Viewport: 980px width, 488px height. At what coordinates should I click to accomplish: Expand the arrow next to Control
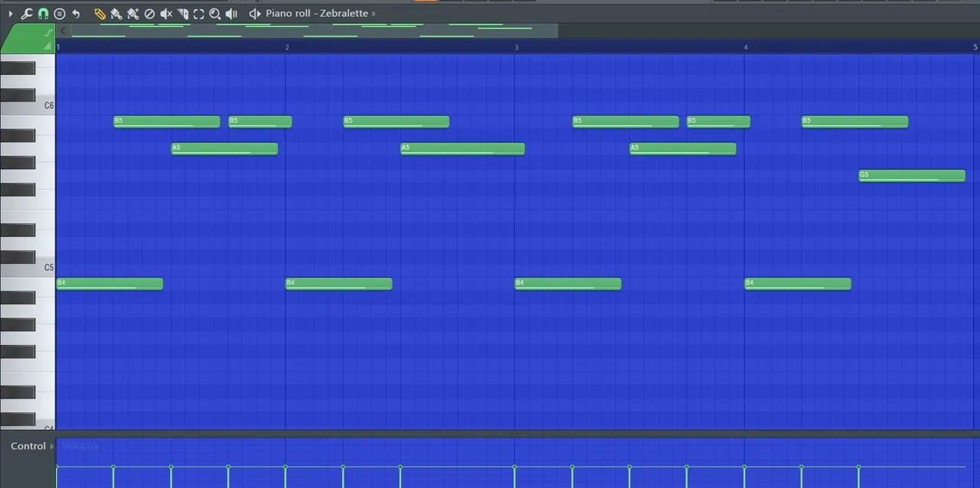coord(52,446)
